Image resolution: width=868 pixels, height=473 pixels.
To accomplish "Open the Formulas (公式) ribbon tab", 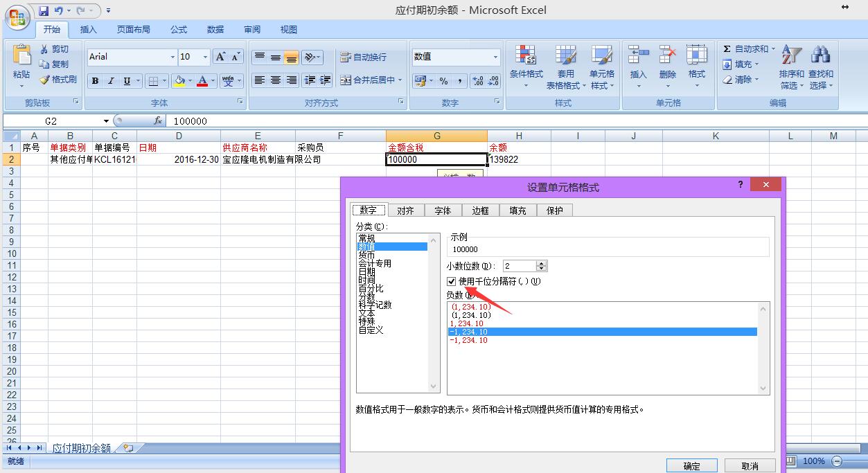I will point(179,29).
